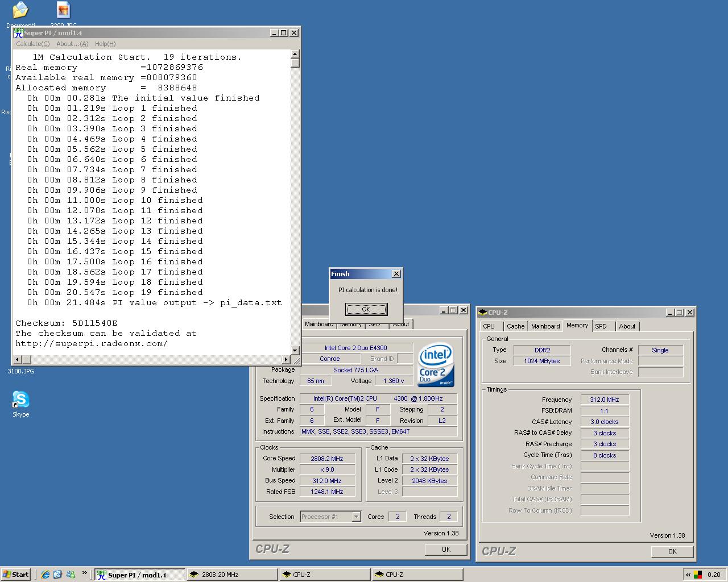Click 'Loop 19 finished' output line
This screenshot has width=728, height=582.
pos(115,292)
